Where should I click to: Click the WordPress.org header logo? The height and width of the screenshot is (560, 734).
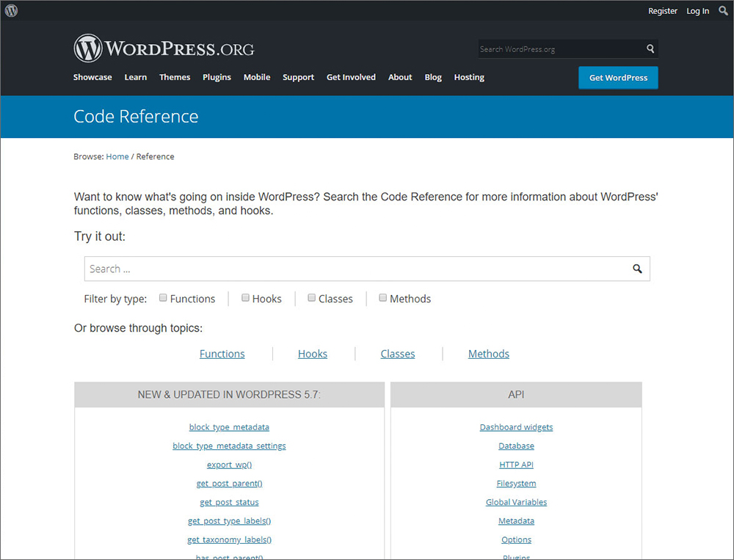pyautogui.click(x=164, y=48)
